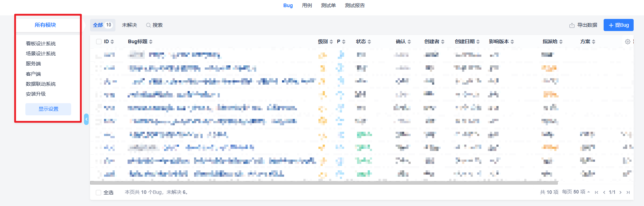Click the 显示设置 button
The image size is (644, 206).
click(48, 109)
